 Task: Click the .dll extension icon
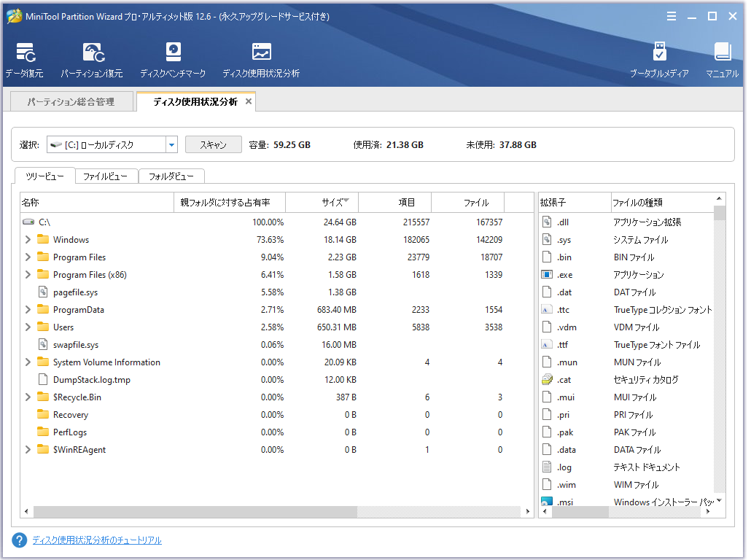click(547, 222)
